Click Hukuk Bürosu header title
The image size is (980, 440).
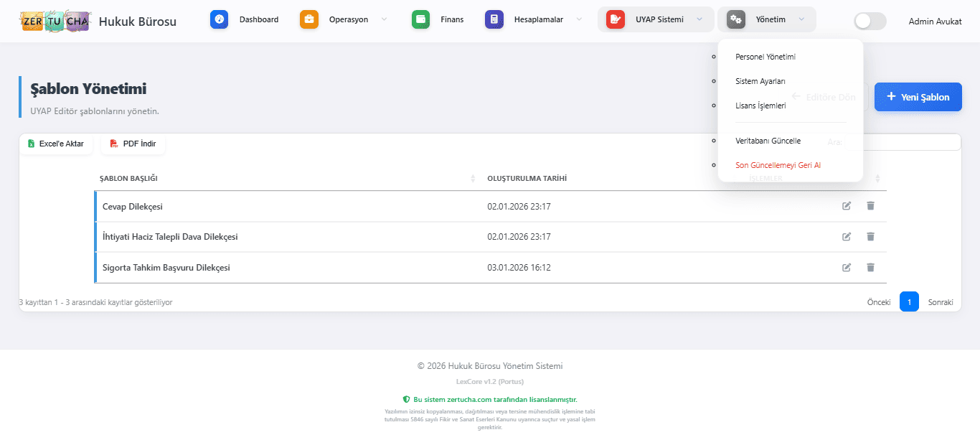(137, 21)
